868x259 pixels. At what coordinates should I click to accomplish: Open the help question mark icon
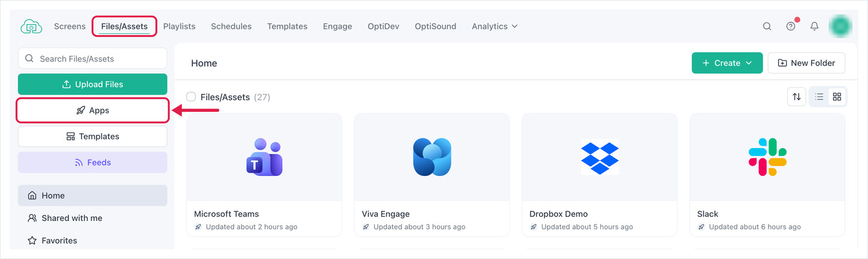click(x=791, y=27)
